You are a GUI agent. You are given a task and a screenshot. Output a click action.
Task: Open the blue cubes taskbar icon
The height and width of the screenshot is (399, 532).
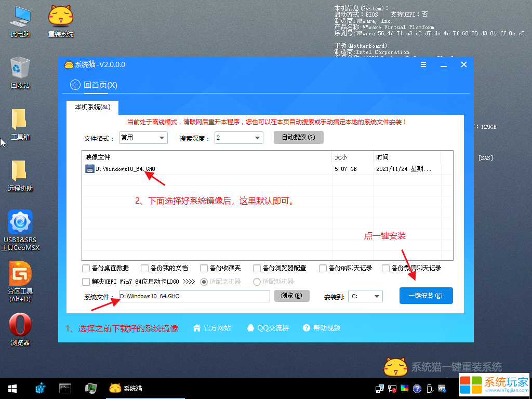(41, 389)
